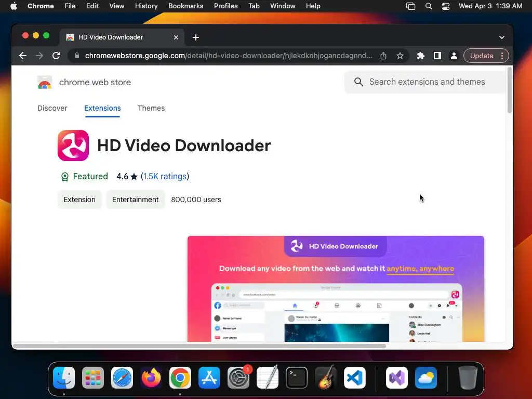The height and width of the screenshot is (399, 532).
Task: Select the Extensions tab
Action: [x=102, y=108]
